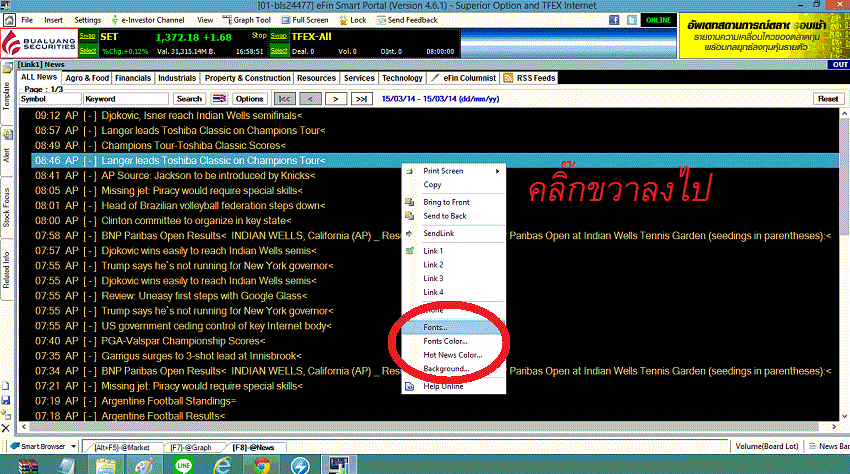Click the RSS Feeds icon tab
The width and height of the screenshot is (850, 474).
(508, 78)
